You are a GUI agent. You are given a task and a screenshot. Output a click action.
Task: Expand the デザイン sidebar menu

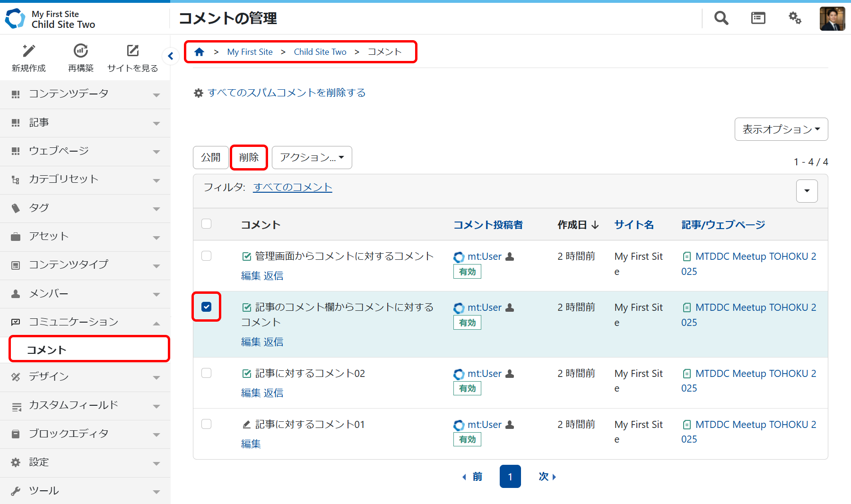pyautogui.click(x=85, y=377)
